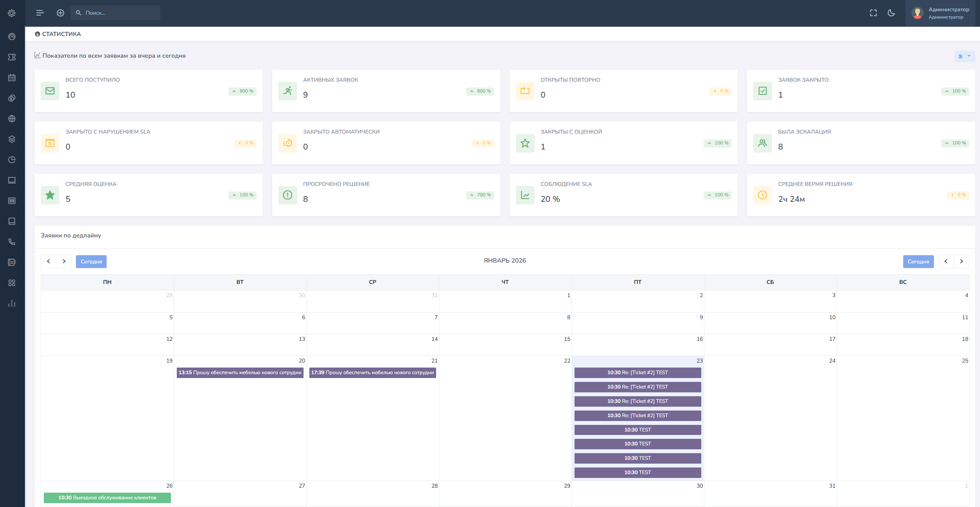Click the layers stack icon in sidebar
The width and height of the screenshot is (980, 507).
12,139
